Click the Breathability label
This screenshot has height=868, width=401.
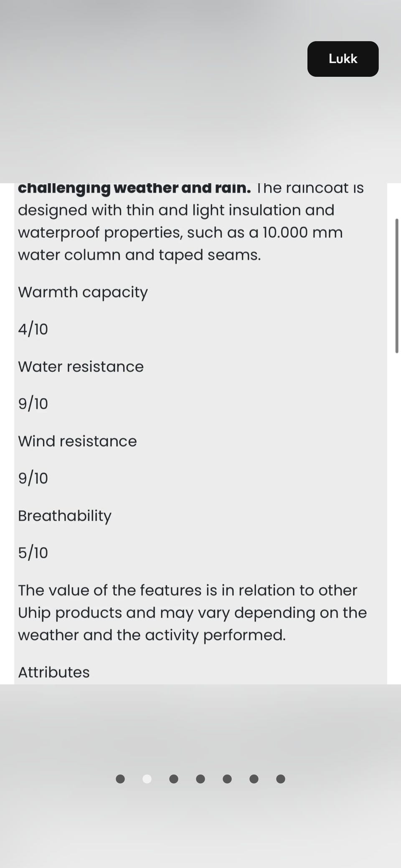65,516
